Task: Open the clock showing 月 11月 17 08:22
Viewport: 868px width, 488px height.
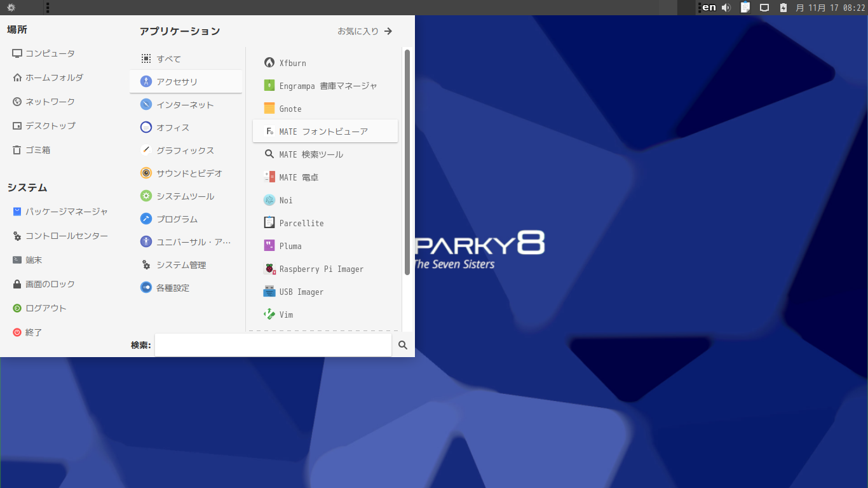Action: click(830, 8)
